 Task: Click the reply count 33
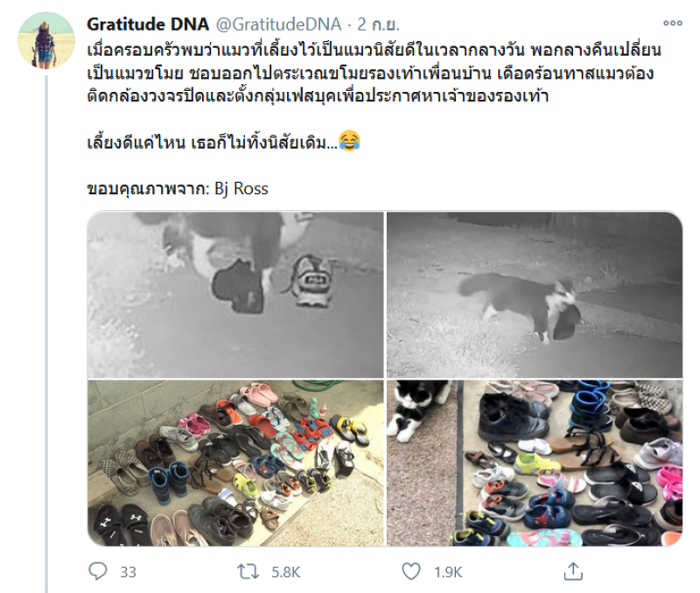tap(128, 572)
